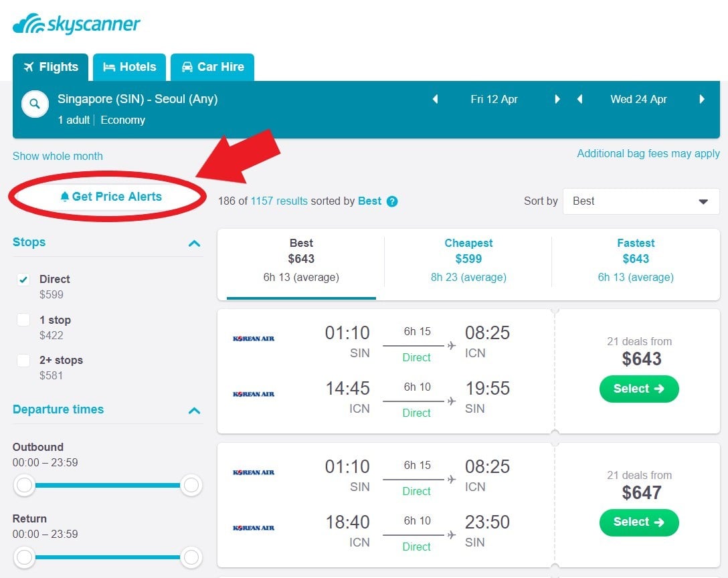The height and width of the screenshot is (578, 728).
Task: Click Get Price Alerts button
Action: point(110,197)
